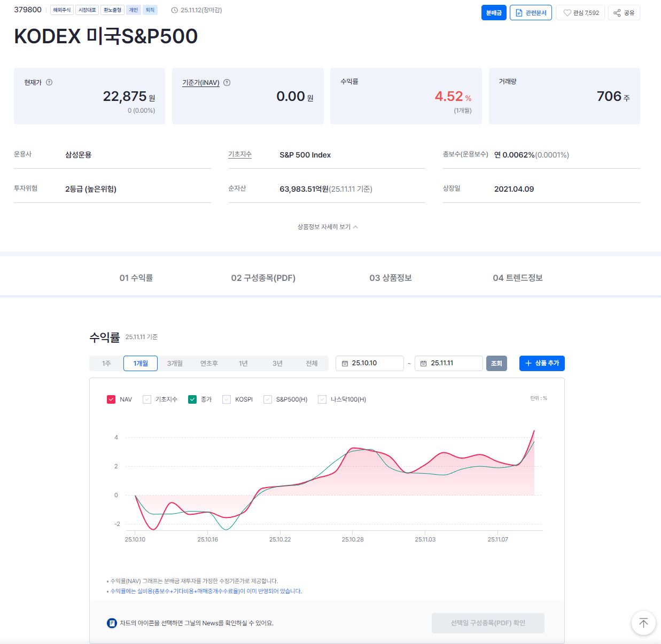The height and width of the screenshot is (644, 661).
Task: Click the 퇴직 tag
Action: (x=150, y=10)
